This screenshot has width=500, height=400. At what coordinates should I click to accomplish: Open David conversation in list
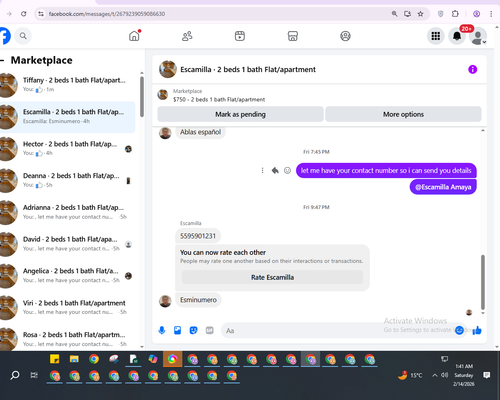pyautogui.click(x=68, y=244)
